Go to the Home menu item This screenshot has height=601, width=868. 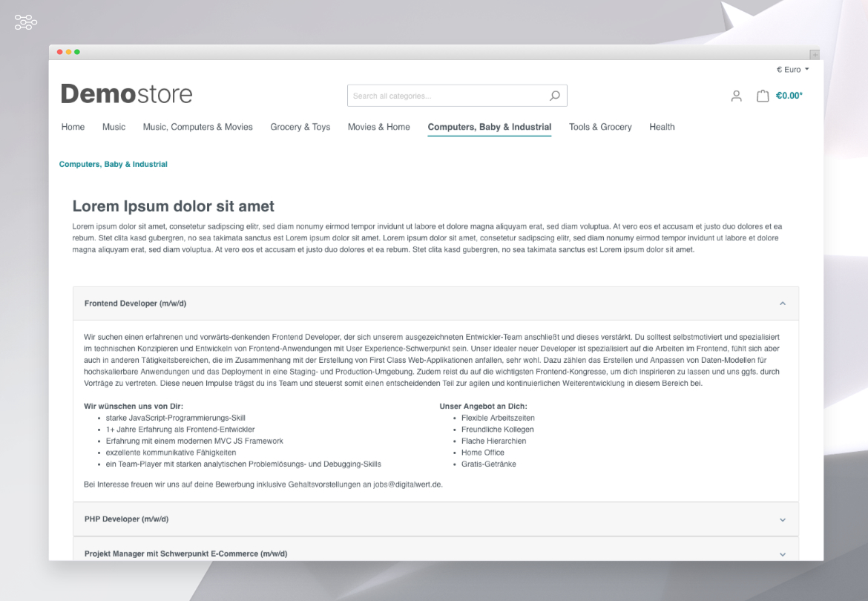click(73, 127)
